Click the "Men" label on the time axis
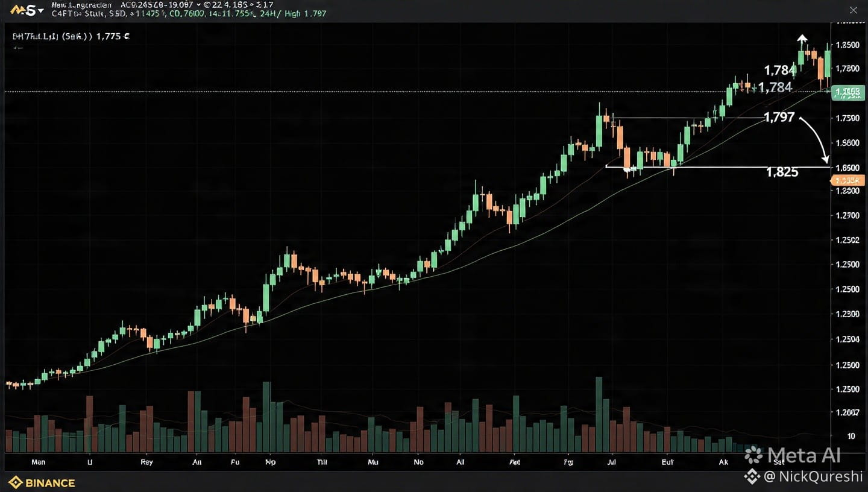The width and height of the screenshot is (868, 492). point(38,462)
